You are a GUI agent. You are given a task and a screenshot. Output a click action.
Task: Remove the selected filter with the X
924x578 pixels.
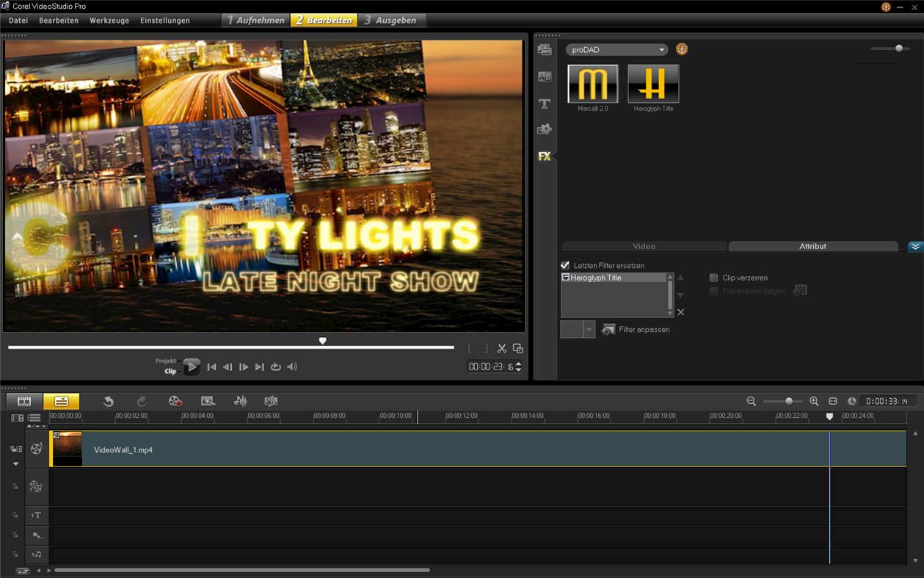click(x=681, y=312)
